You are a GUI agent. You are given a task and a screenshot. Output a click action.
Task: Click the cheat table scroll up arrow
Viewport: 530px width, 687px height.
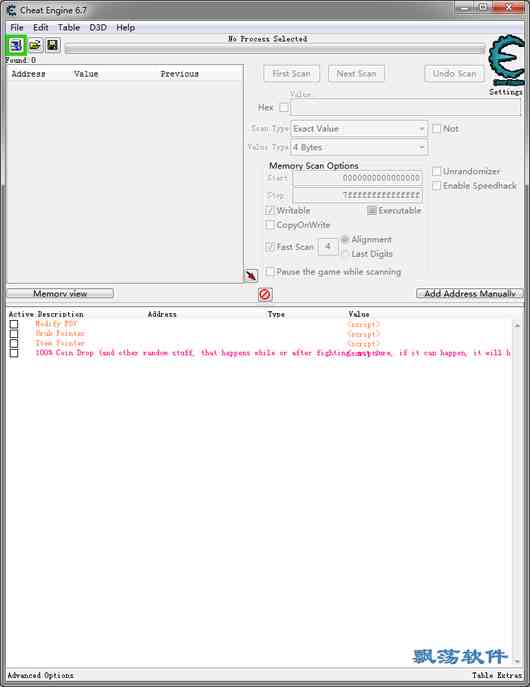(x=517, y=326)
